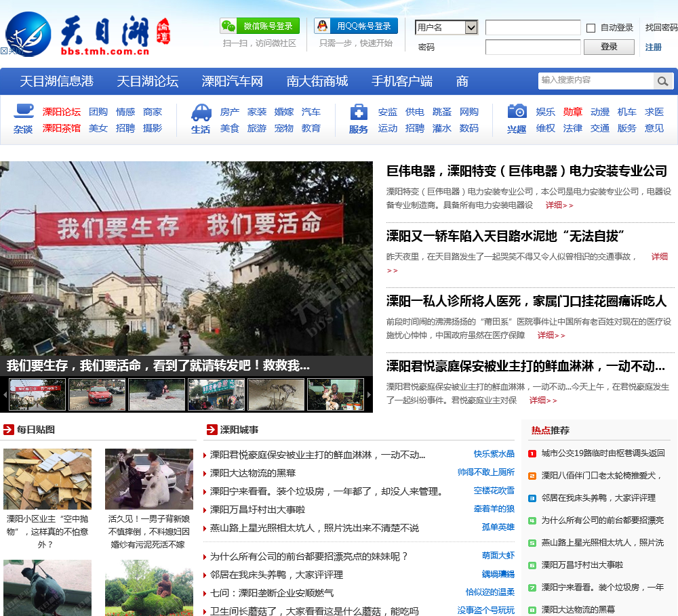
Task: Click bullet arrow beside 溧阳大达物流的黑幕
Action: (205, 474)
